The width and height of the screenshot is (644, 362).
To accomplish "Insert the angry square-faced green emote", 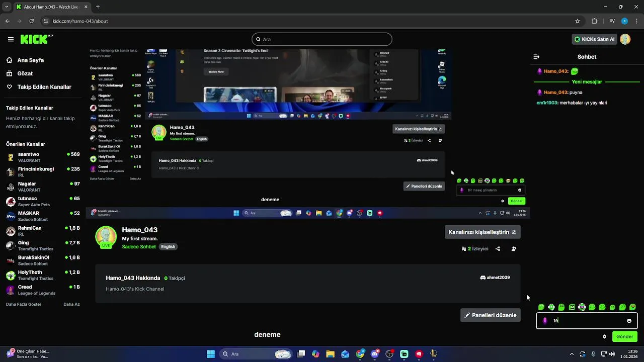I will coord(572,307).
